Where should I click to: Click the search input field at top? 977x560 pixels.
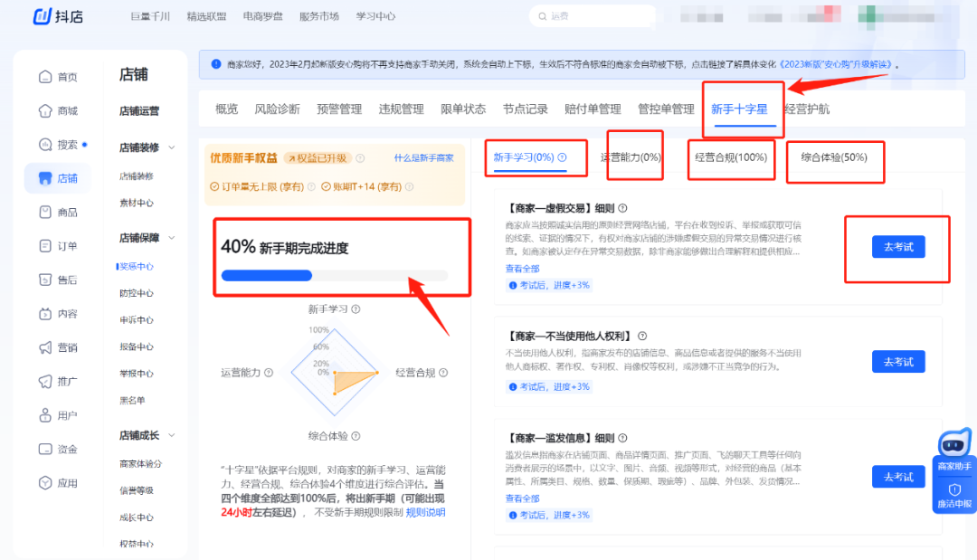593,15
